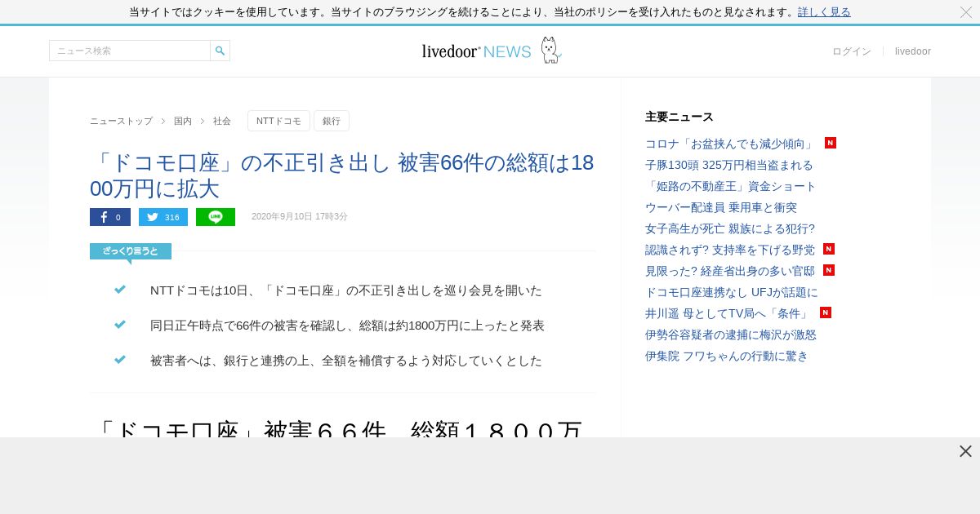The width and height of the screenshot is (980, 514).
Task: Open 見限った? 経産省出身の多い官邸 headline
Action: (730, 271)
